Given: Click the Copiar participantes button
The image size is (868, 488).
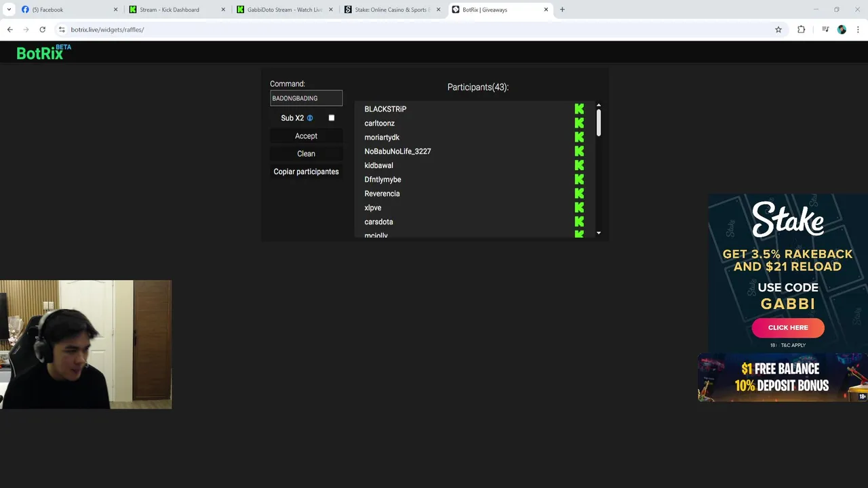Looking at the screenshot, I should tap(306, 171).
